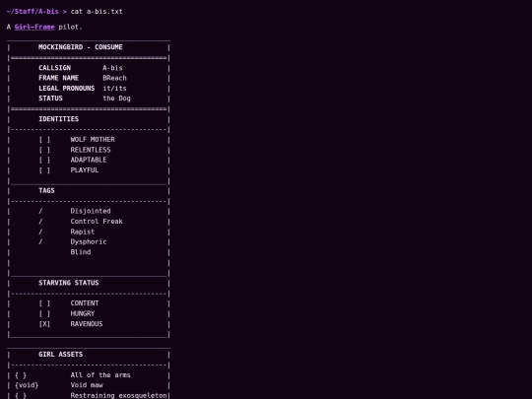Click the FRAME NAME label
The image size is (532, 399).
pos(58,78)
